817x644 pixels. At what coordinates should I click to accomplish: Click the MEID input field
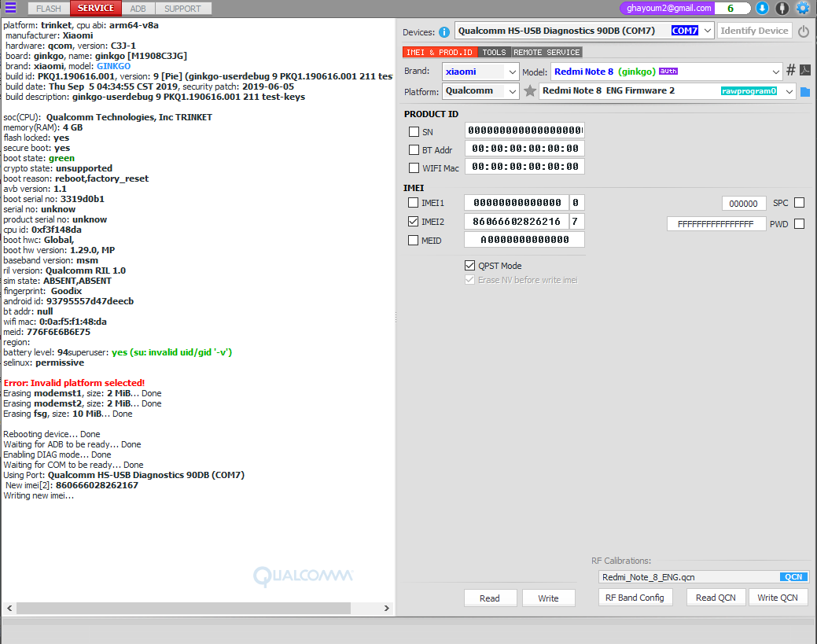[524, 240]
